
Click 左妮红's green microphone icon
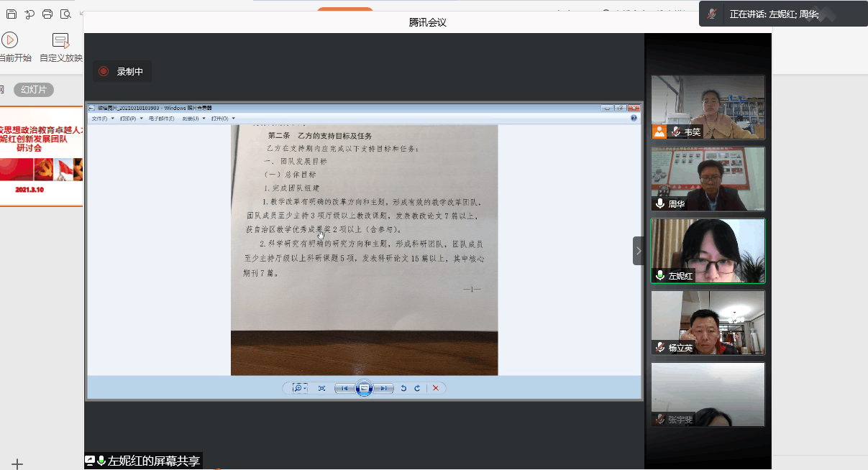[x=660, y=275]
